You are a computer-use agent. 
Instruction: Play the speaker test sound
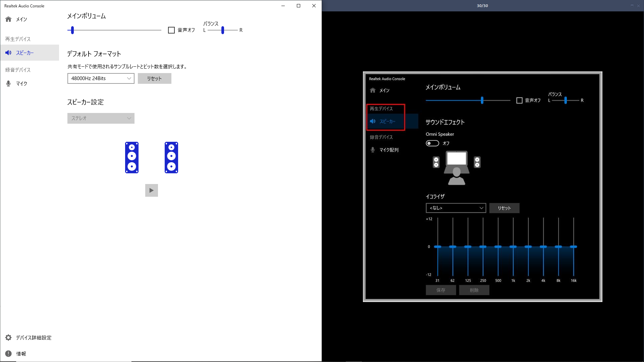[152, 190]
